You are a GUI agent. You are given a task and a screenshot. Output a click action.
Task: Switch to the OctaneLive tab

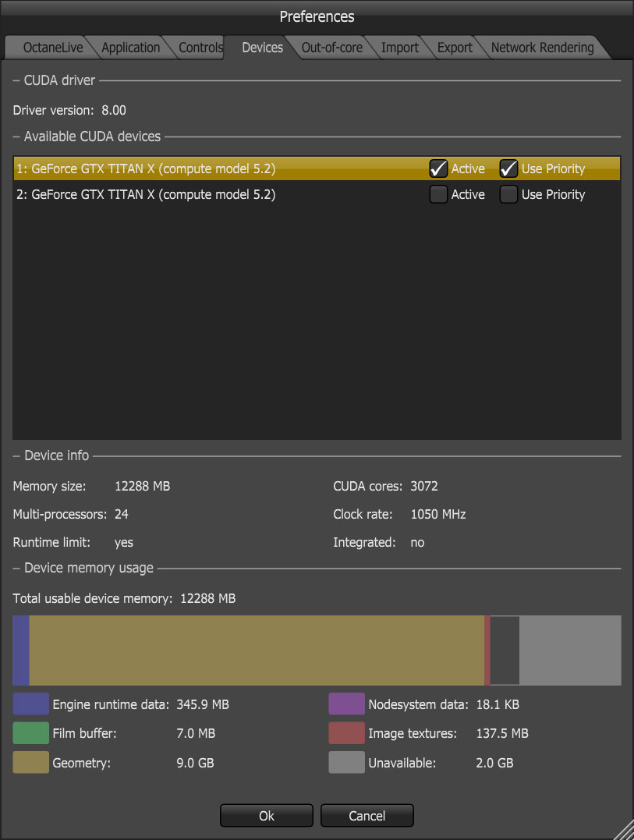pos(52,48)
